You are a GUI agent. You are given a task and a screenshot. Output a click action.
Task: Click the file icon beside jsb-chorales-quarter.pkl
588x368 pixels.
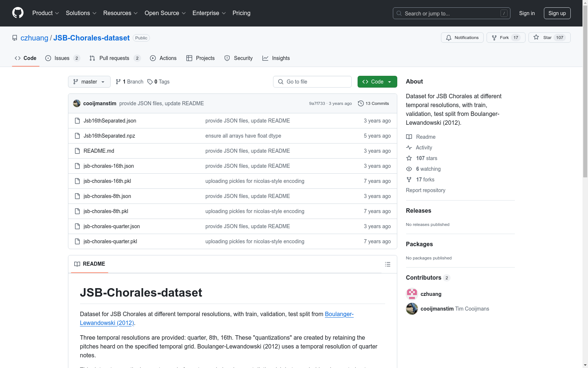click(x=77, y=241)
